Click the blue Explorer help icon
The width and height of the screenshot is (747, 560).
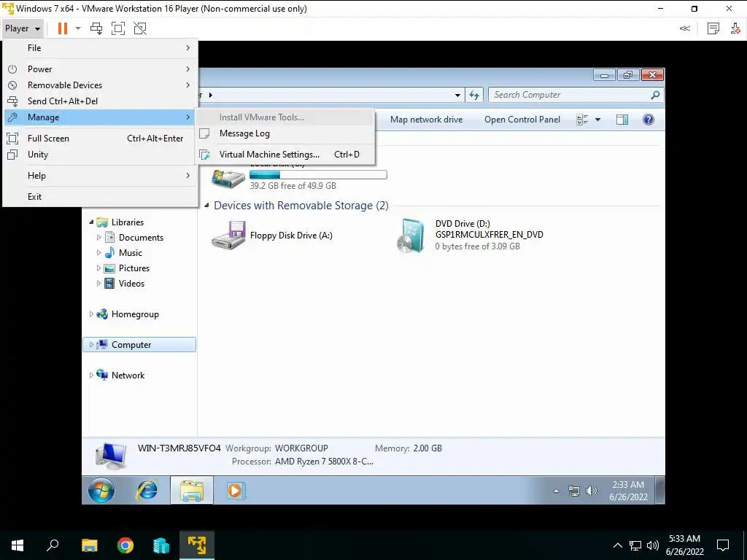click(x=649, y=120)
